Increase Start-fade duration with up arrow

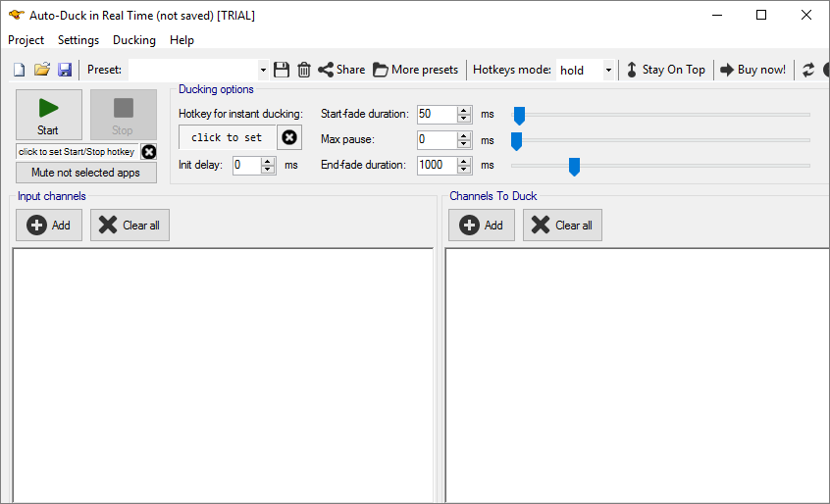(464, 111)
